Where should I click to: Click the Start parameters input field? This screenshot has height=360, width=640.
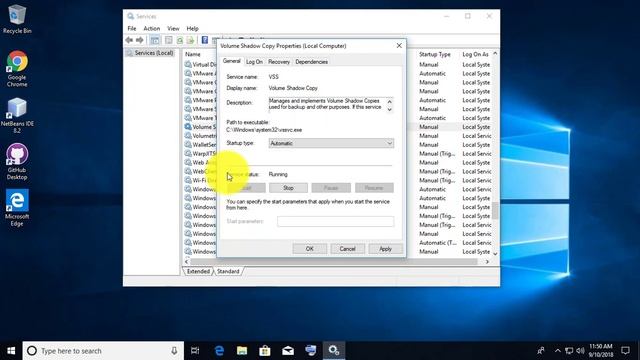[x=336, y=221]
